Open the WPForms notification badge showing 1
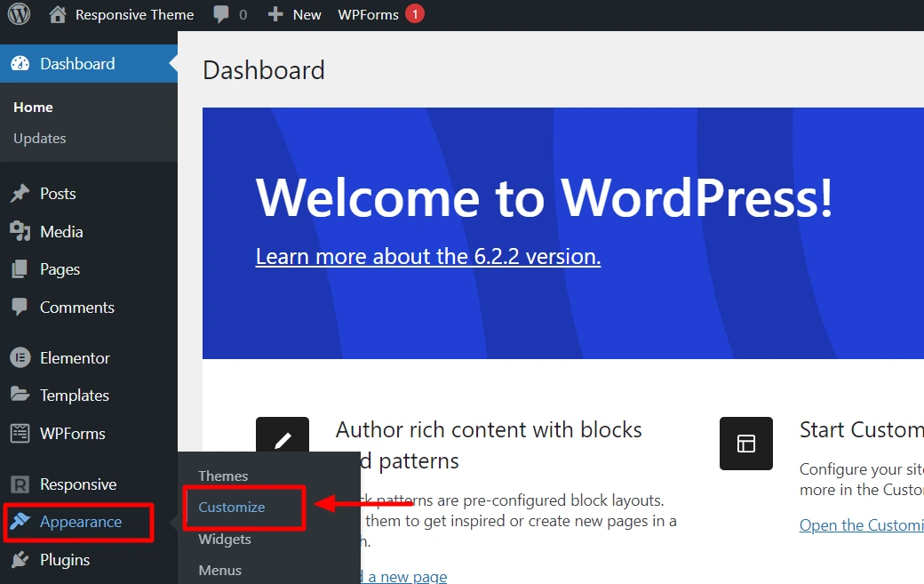The image size is (924, 584). click(415, 14)
